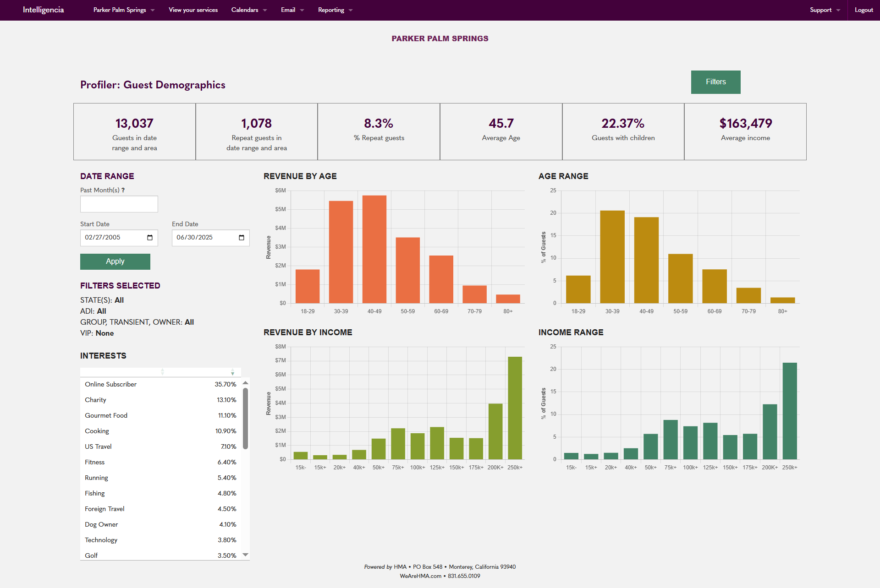Click the Past Month(s) input field

[x=119, y=204]
